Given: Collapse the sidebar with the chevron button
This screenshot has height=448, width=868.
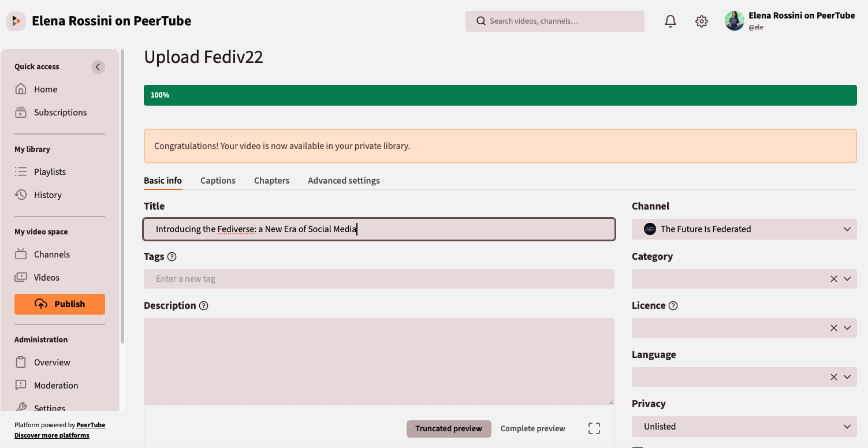Looking at the screenshot, I should click(x=98, y=67).
